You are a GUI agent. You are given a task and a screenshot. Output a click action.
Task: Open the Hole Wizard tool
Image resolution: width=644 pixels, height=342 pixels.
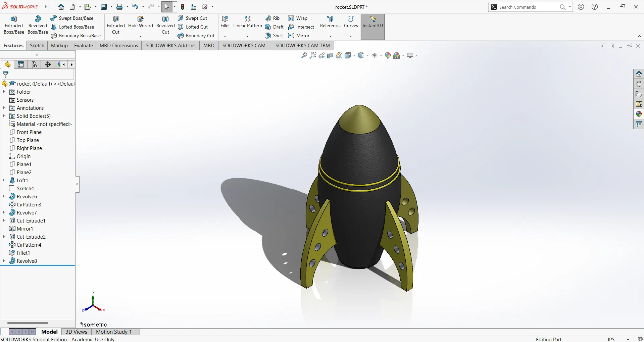[141, 22]
